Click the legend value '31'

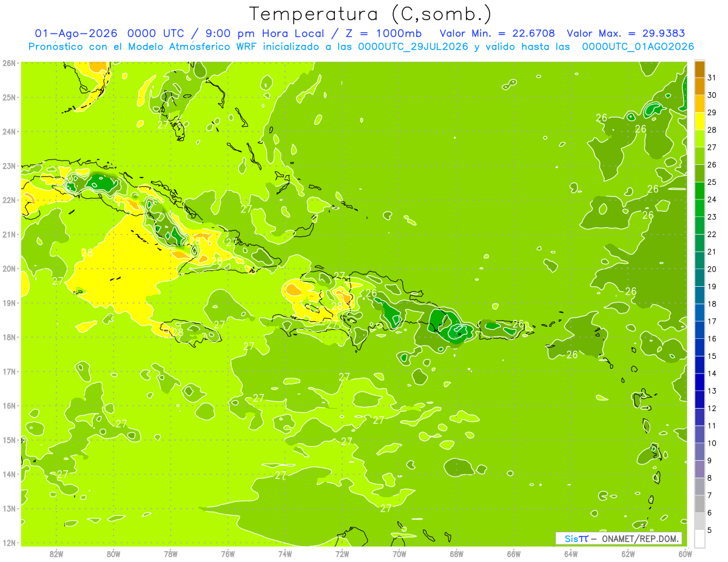coord(712,78)
